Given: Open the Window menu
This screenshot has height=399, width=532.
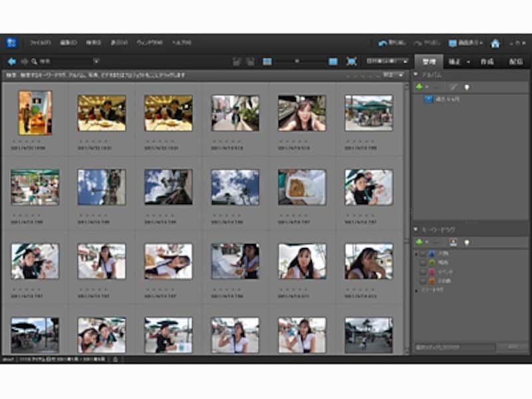Looking at the screenshot, I should click(150, 43).
